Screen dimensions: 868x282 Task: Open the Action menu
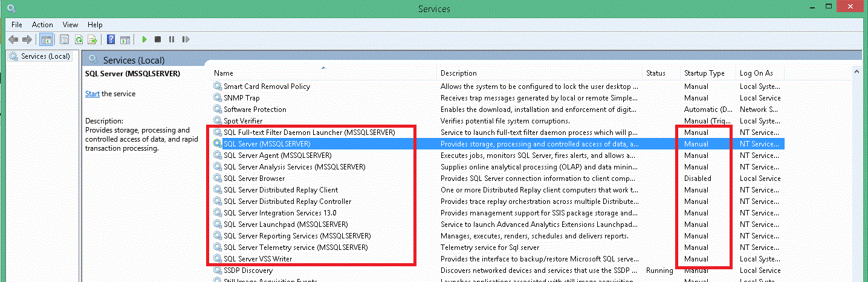(42, 25)
